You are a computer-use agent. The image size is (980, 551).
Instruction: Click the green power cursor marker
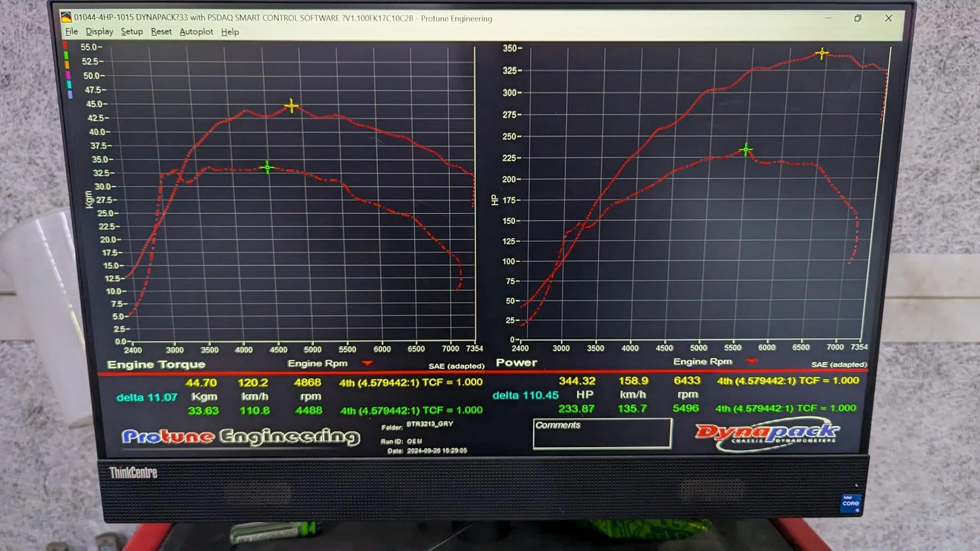pos(746,150)
